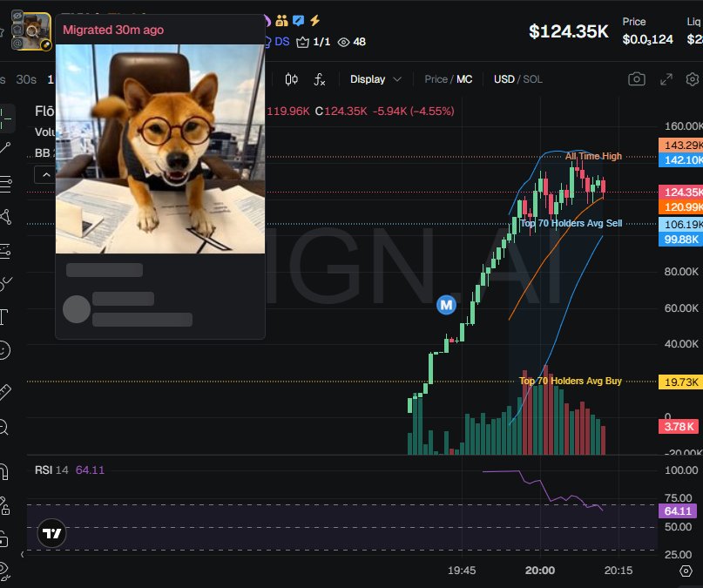The width and height of the screenshot is (703, 588).
Task: Select the trend line drawing tool
Action: [x=5, y=147]
